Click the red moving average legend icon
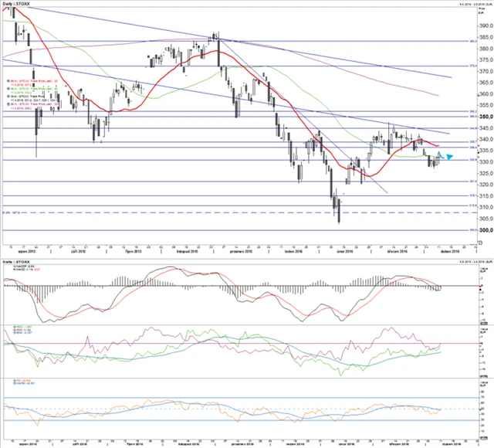 pos(8,81)
